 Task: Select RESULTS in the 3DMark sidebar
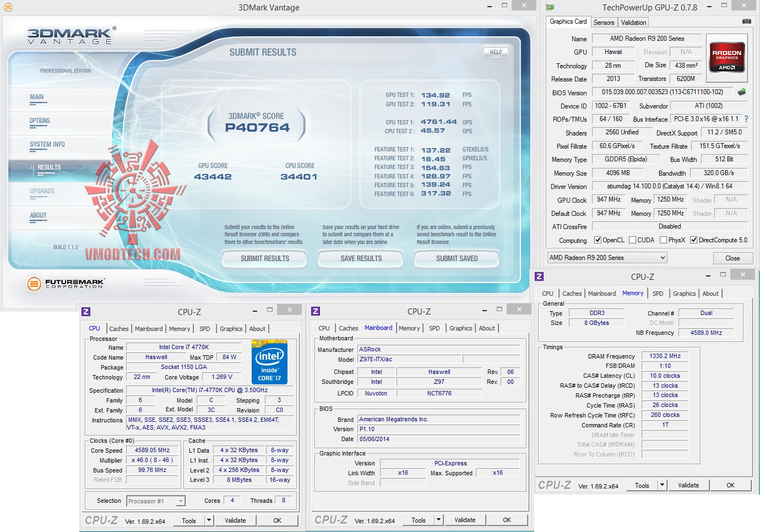(x=50, y=168)
